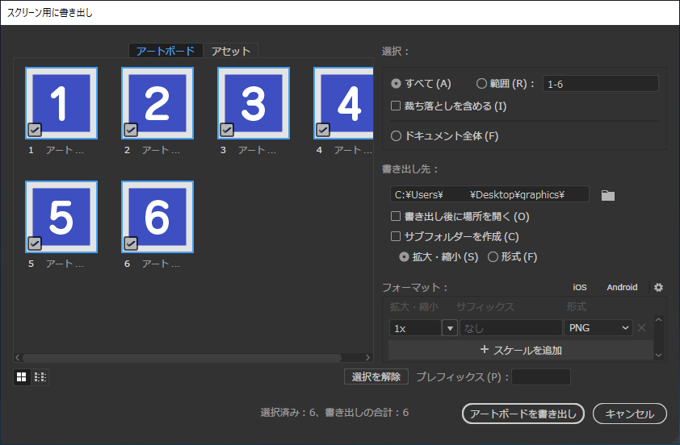
Task: Click the プレフィックス input field
Action: pyautogui.click(x=541, y=376)
